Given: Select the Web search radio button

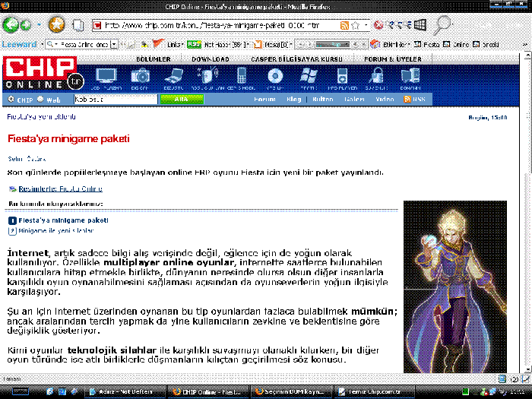Looking at the screenshot, I should (x=41, y=99).
